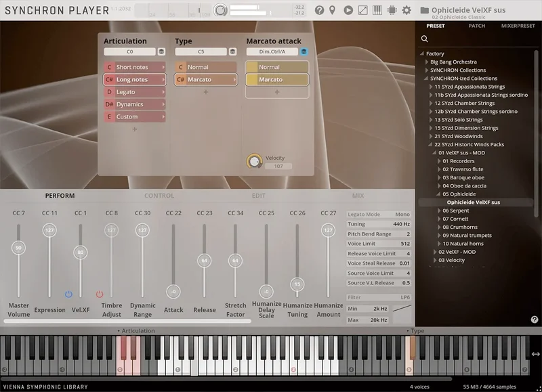
Task: Click the plus button under Type Marcato
Action: tap(206, 92)
